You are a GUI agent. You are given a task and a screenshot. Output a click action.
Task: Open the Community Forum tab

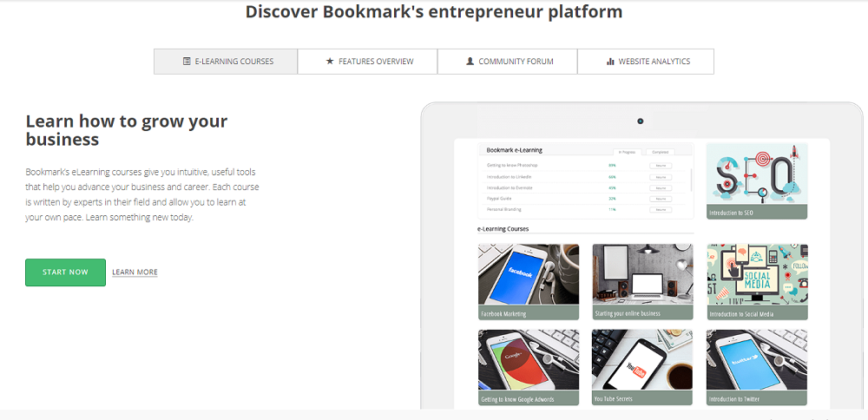tap(508, 62)
